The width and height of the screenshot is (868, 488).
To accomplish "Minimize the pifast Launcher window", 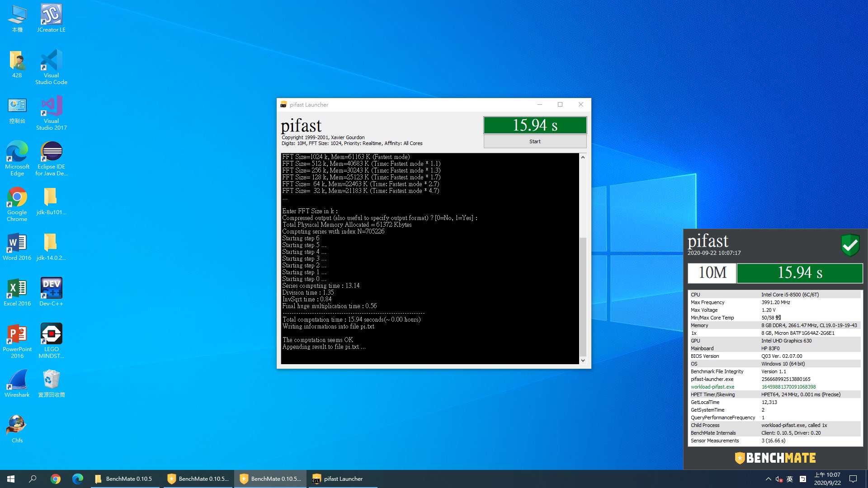I will (539, 104).
